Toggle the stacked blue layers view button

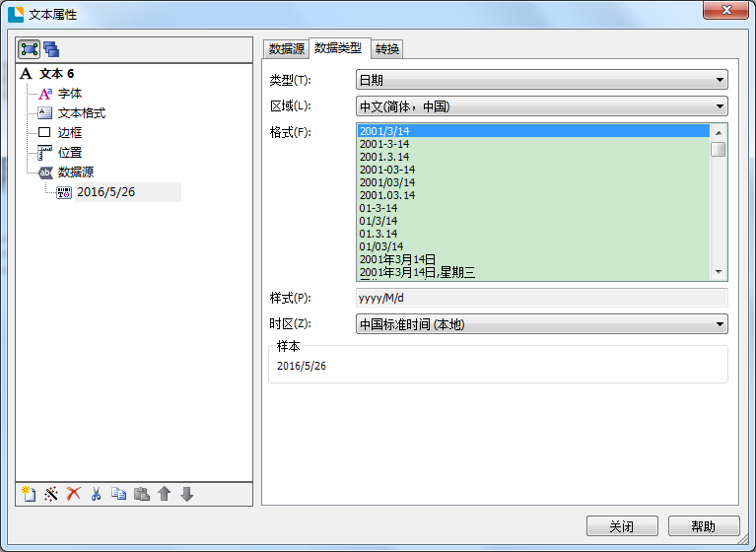click(x=51, y=49)
